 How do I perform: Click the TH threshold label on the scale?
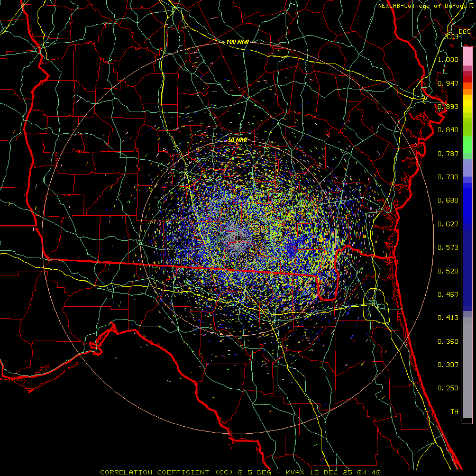[454, 412]
